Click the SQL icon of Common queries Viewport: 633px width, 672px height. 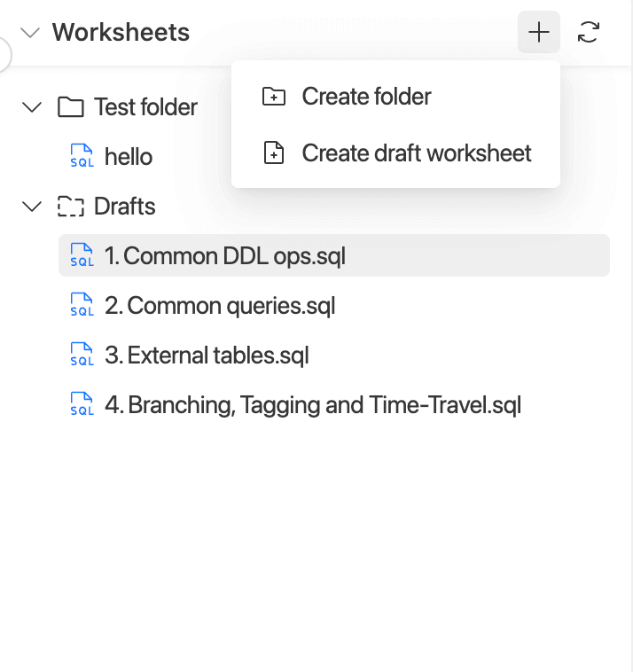coord(82,305)
